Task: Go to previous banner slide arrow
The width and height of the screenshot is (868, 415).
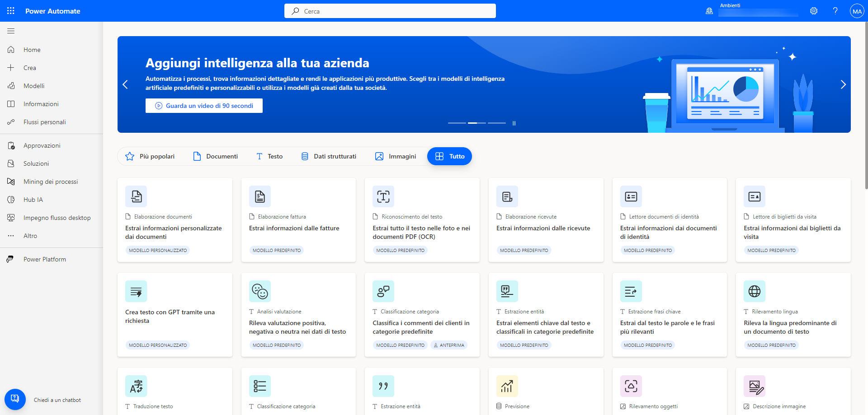Action: point(125,84)
